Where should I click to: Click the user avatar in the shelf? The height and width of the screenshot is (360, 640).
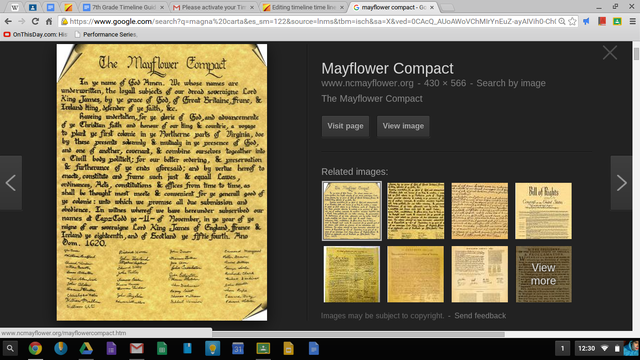tap(631, 349)
